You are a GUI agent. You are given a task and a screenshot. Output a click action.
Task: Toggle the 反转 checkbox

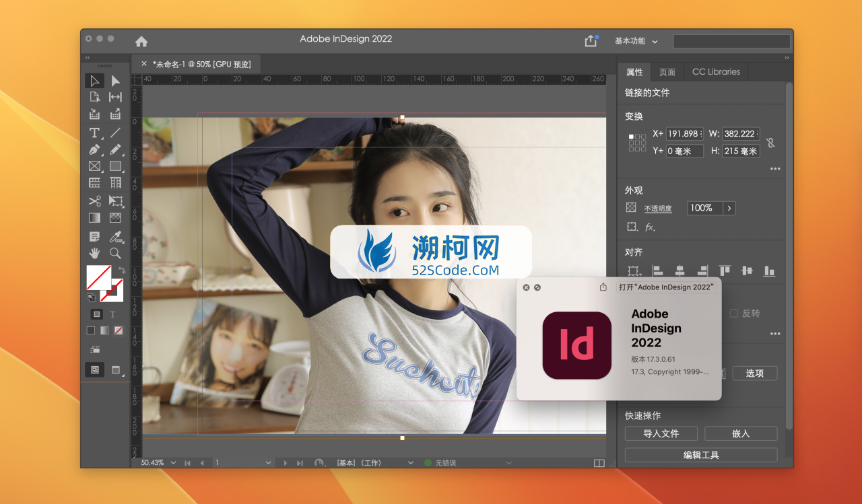pyautogui.click(x=734, y=314)
